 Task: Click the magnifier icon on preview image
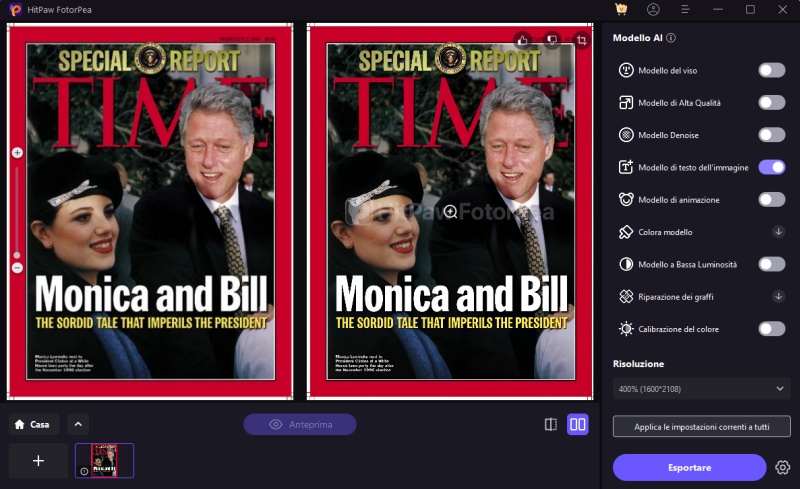coord(450,211)
